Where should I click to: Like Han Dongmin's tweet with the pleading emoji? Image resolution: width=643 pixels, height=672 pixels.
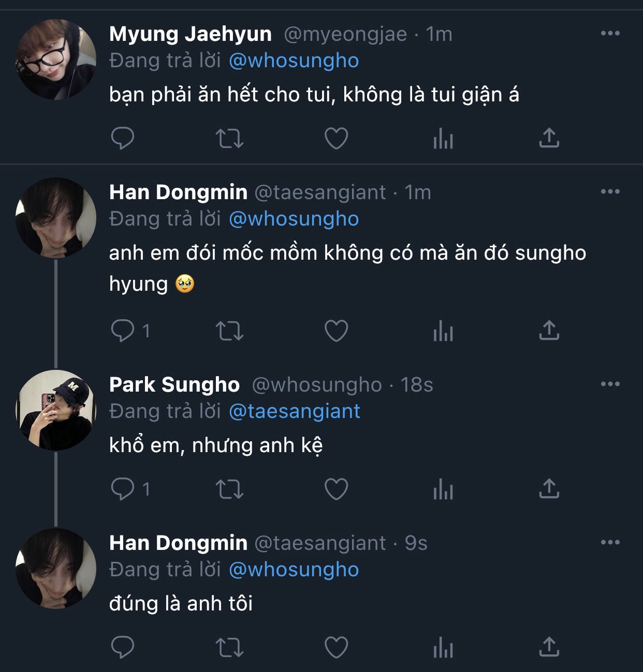tap(336, 331)
